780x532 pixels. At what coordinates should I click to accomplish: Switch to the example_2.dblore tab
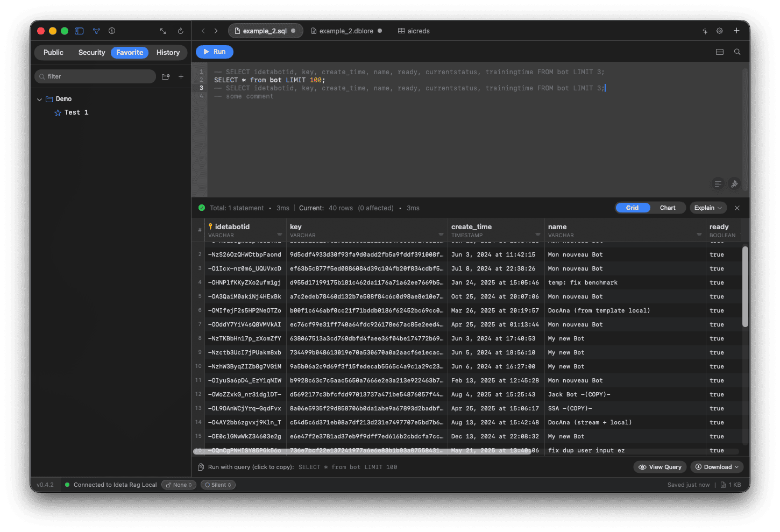[346, 31]
